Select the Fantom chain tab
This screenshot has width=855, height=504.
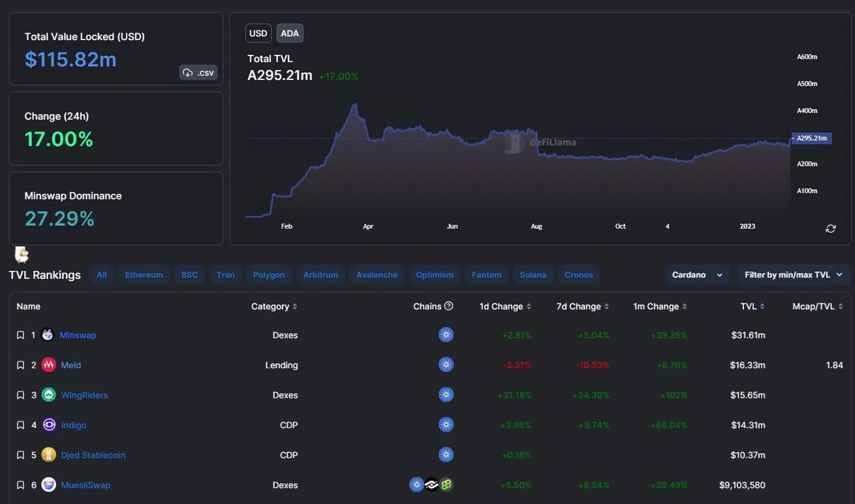click(x=486, y=275)
